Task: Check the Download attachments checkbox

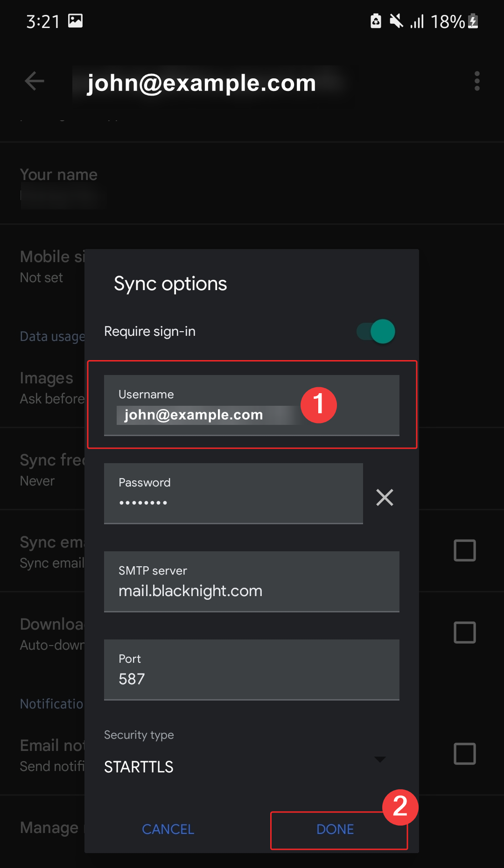Action: (464, 632)
